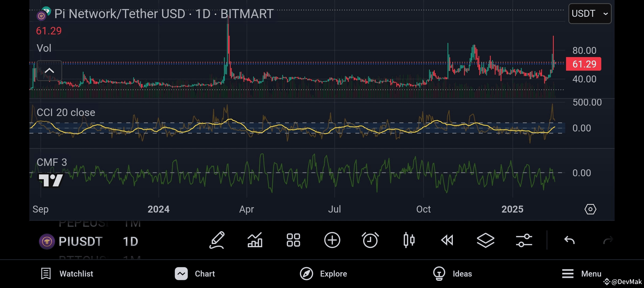Open the Watchlist panel

click(x=67, y=273)
